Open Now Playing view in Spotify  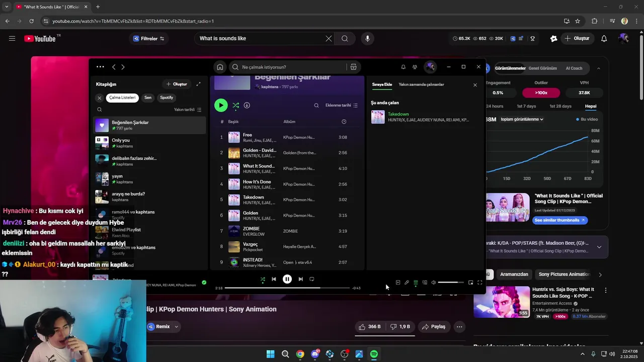pos(397,283)
